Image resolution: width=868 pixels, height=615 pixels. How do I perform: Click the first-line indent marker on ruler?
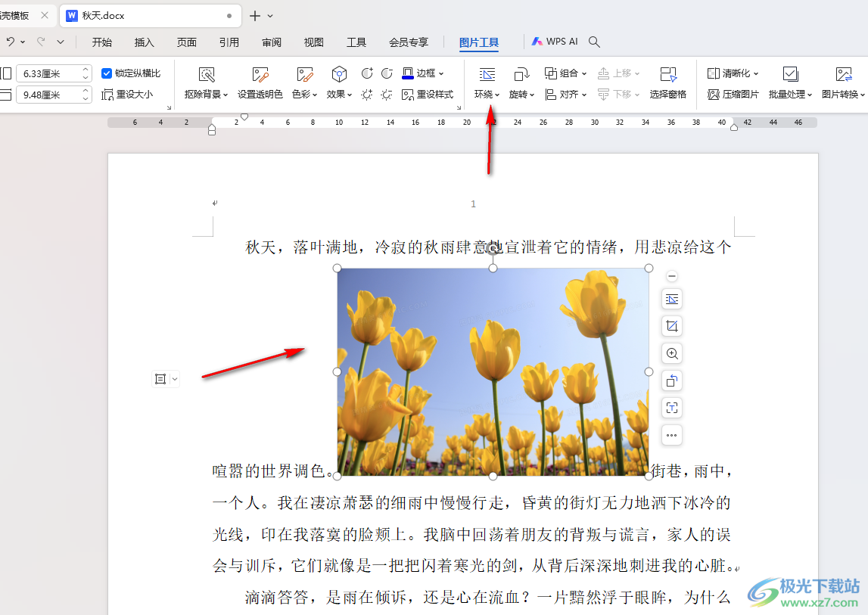244,116
